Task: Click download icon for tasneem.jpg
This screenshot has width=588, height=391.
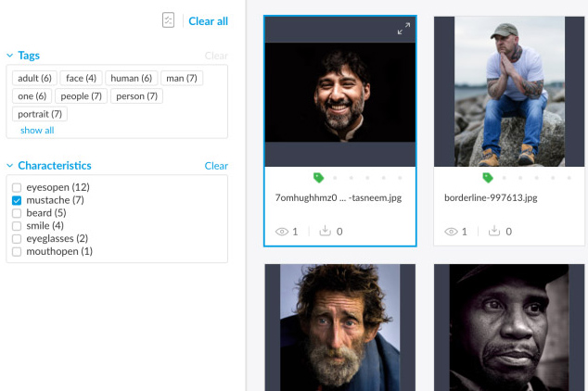Action: [x=326, y=231]
